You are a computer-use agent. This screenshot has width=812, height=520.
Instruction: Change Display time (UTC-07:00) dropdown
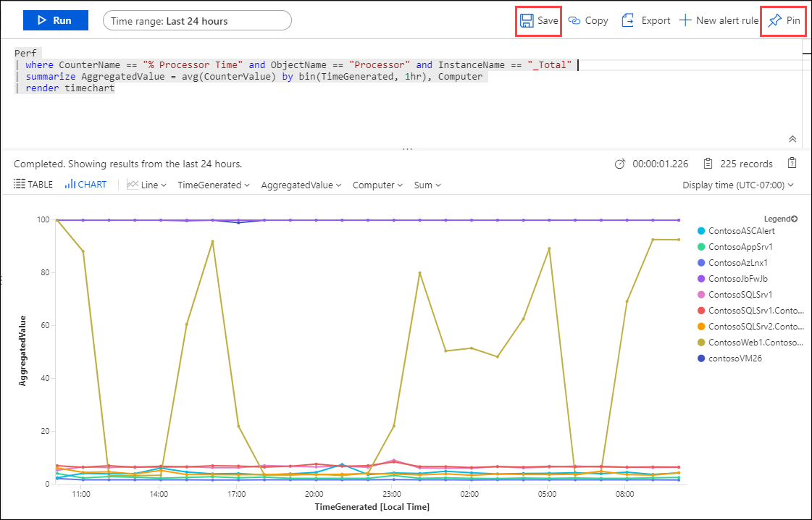(x=738, y=185)
